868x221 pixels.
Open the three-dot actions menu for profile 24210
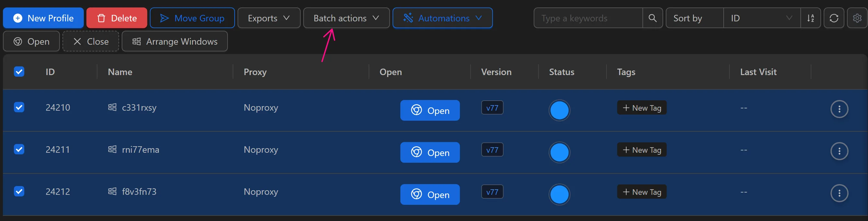click(840, 109)
